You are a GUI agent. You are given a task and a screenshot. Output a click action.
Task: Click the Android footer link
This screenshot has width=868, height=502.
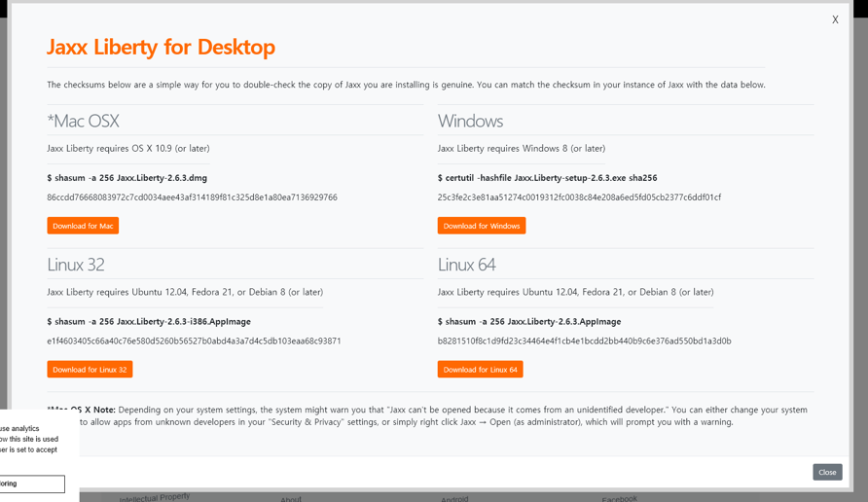point(454,499)
